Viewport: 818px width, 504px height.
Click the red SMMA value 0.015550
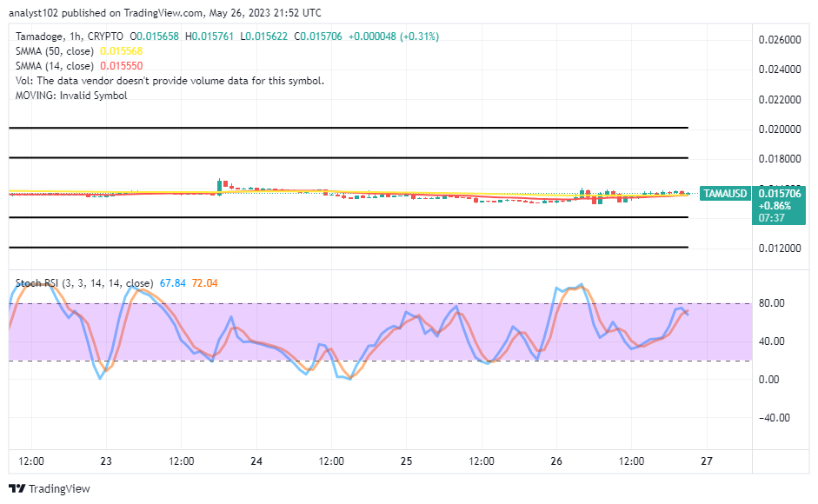pyautogui.click(x=121, y=66)
